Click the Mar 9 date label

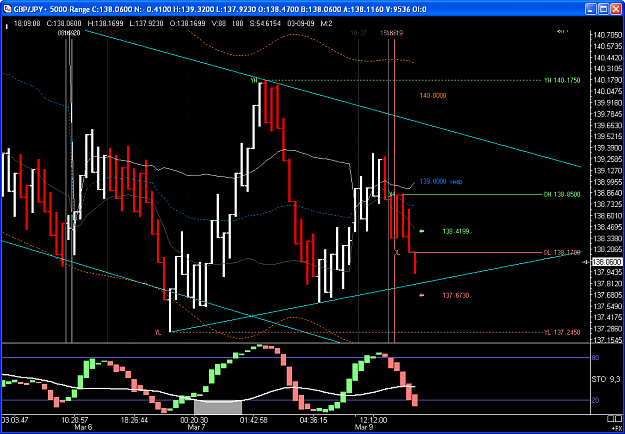(x=364, y=426)
